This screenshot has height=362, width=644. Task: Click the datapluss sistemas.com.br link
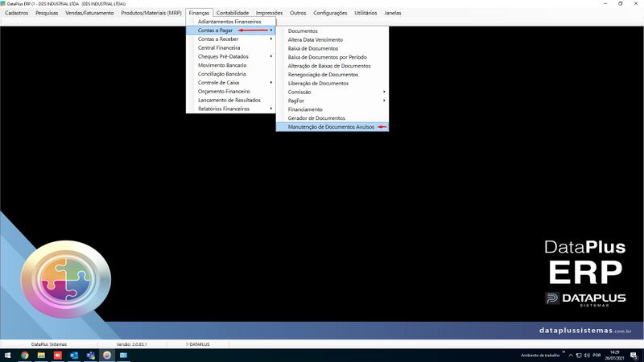(585, 331)
